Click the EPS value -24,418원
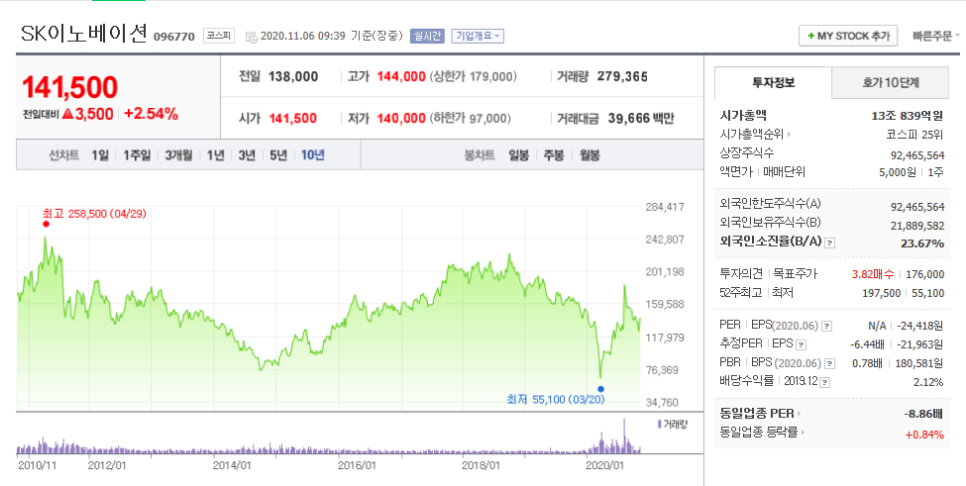The height and width of the screenshot is (486, 966). (x=919, y=325)
